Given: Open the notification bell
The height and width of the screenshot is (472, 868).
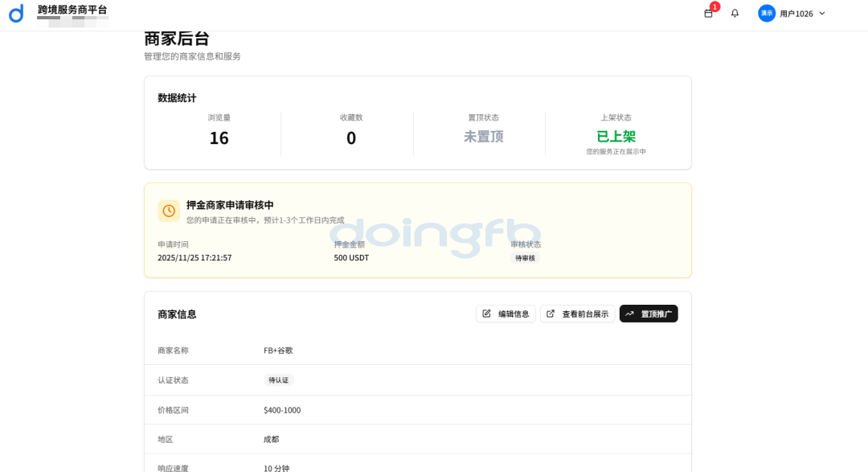Looking at the screenshot, I should pos(735,13).
